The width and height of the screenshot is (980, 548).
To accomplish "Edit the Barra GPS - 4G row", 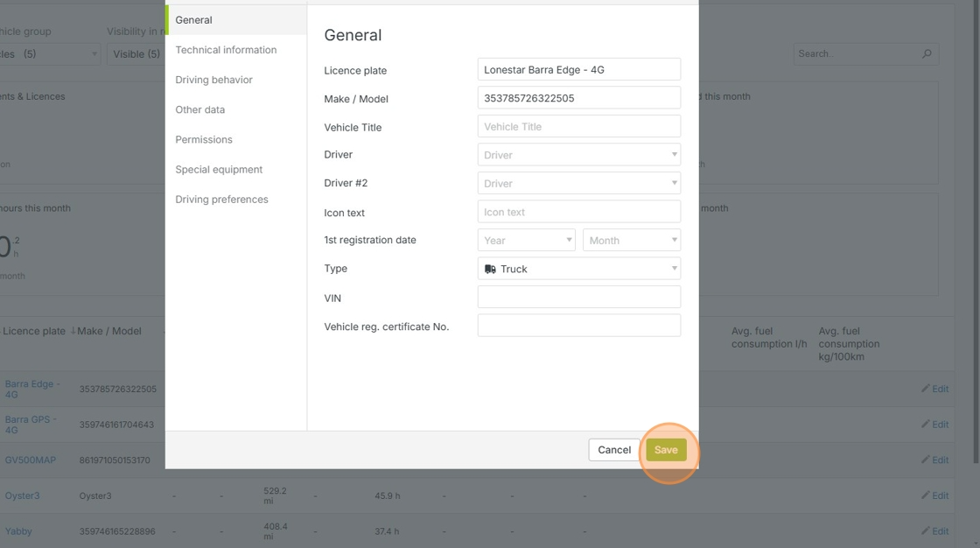I will [x=935, y=425].
